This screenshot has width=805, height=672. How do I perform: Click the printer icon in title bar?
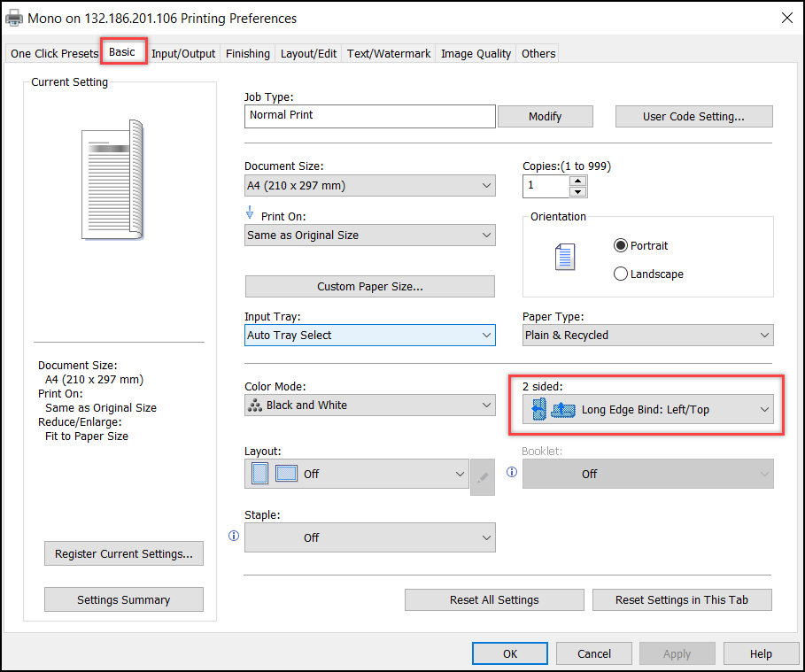(x=15, y=18)
